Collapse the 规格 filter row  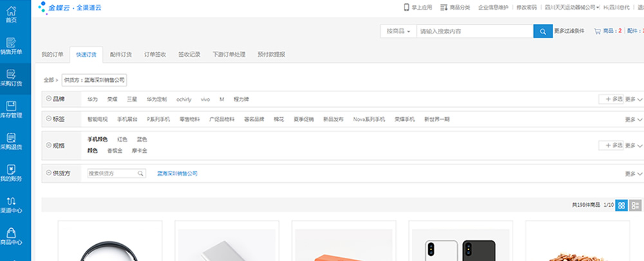(x=49, y=145)
